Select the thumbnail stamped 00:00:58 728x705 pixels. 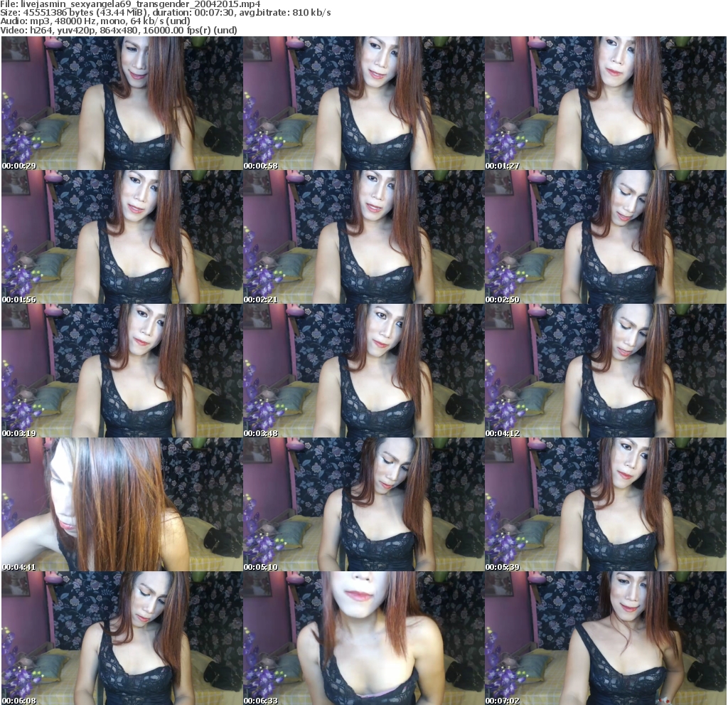[363, 103]
